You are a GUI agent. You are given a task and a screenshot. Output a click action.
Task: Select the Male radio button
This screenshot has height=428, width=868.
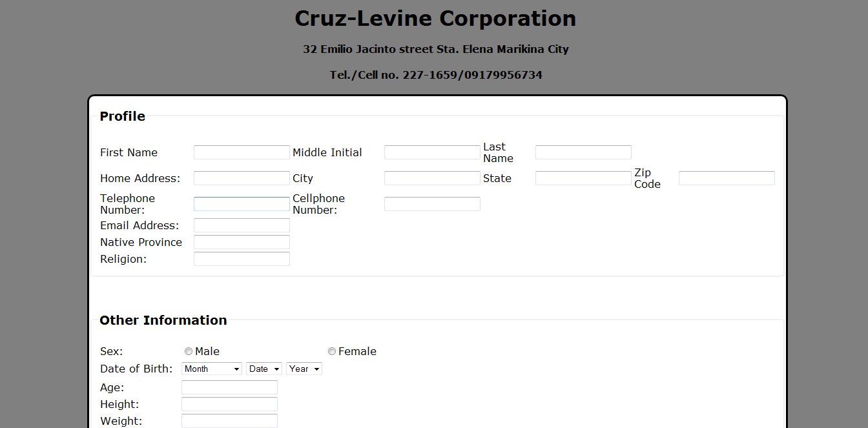[x=189, y=352]
